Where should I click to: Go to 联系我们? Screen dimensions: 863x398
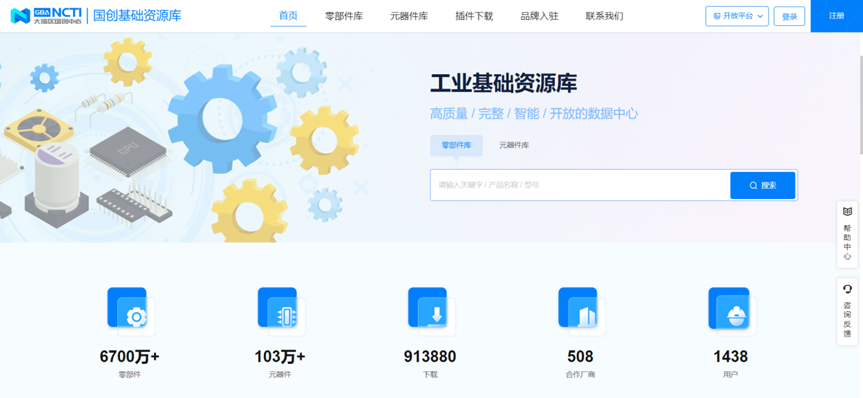click(604, 16)
